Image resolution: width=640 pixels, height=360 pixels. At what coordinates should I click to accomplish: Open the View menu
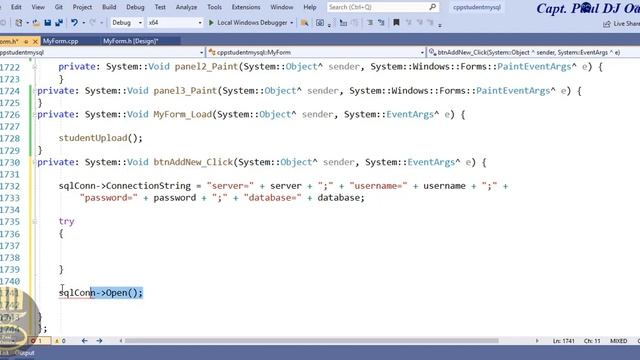pos(38,7)
